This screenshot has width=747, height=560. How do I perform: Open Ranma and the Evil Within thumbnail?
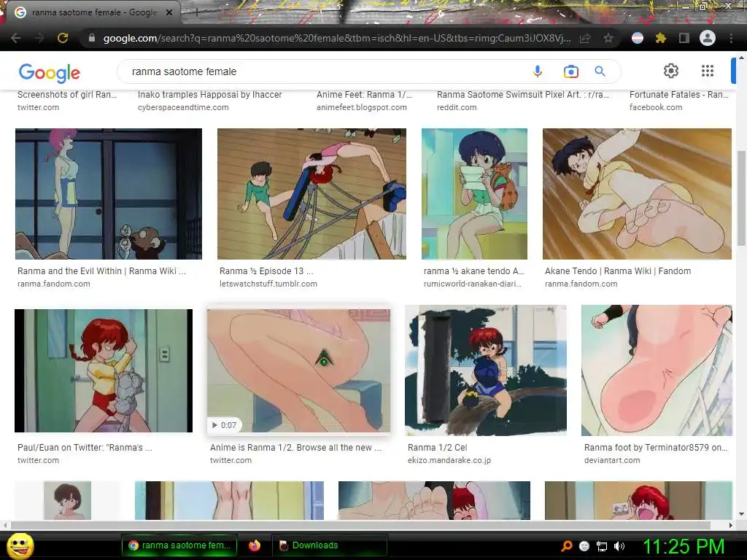pyautogui.click(x=109, y=194)
